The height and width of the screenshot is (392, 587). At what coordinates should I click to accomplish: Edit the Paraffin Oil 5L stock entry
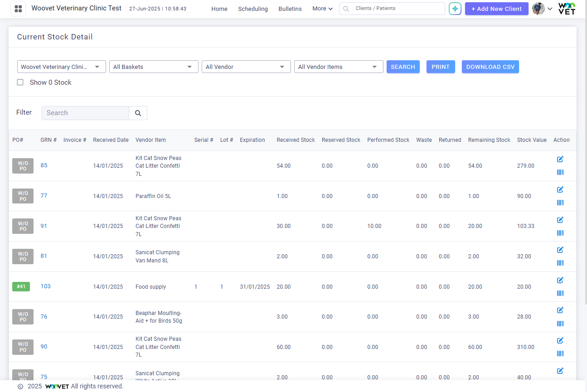point(560,189)
